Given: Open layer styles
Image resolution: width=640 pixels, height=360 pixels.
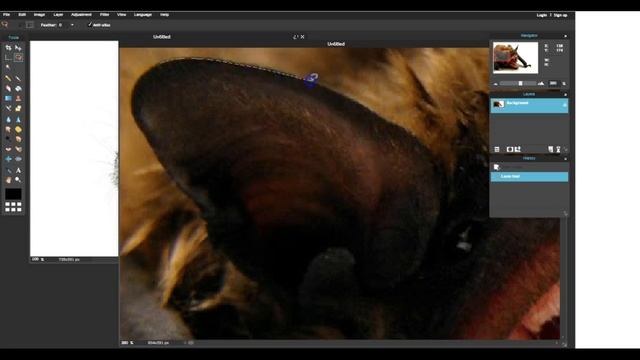Looking at the screenshot, I should tap(518, 149).
